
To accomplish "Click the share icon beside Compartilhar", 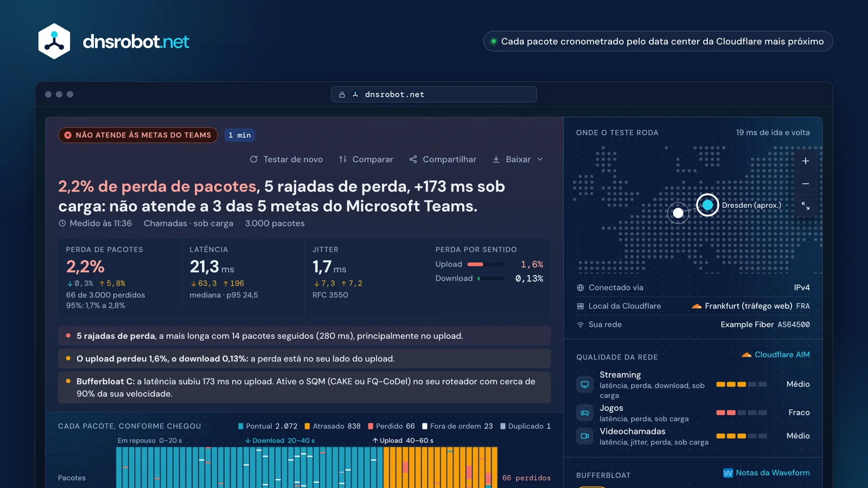I will coord(413,159).
